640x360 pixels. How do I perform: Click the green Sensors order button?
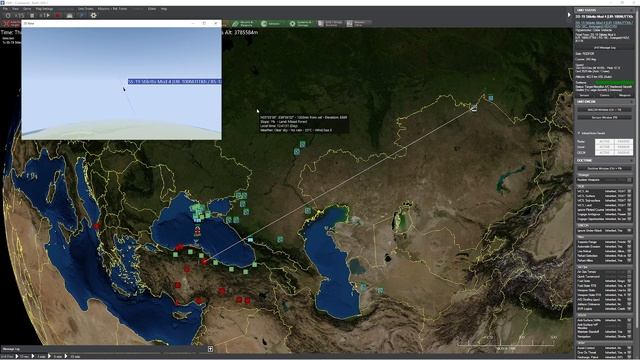272,24
